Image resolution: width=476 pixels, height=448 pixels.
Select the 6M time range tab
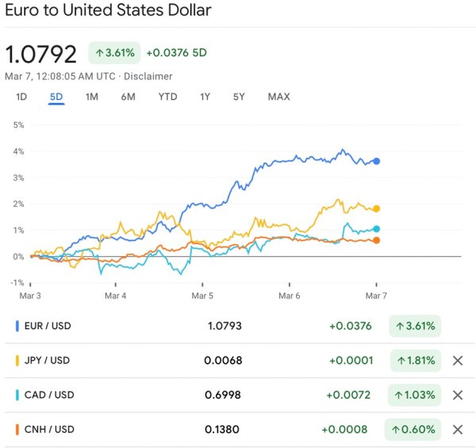(x=128, y=97)
